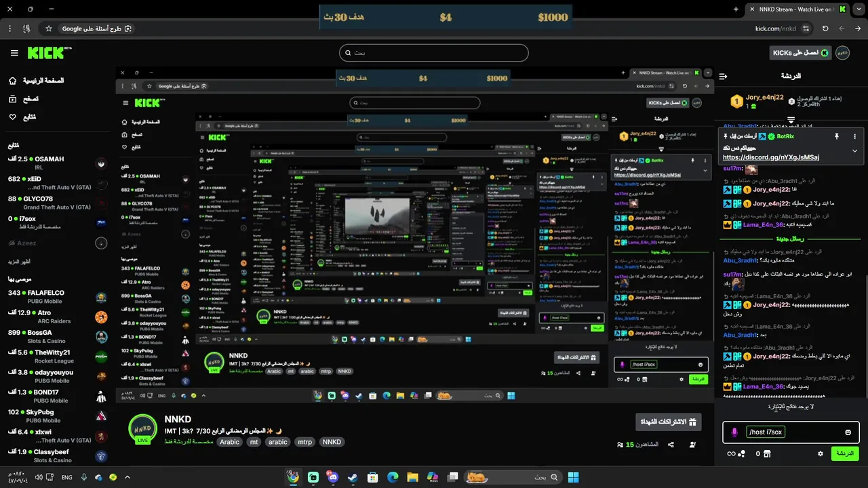Open xEID channel in sidebar

[58, 183]
